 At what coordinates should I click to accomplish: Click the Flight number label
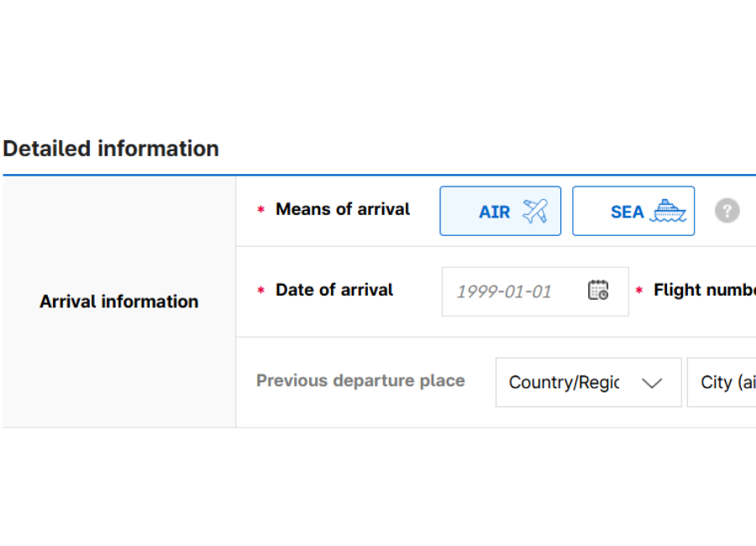tap(704, 290)
